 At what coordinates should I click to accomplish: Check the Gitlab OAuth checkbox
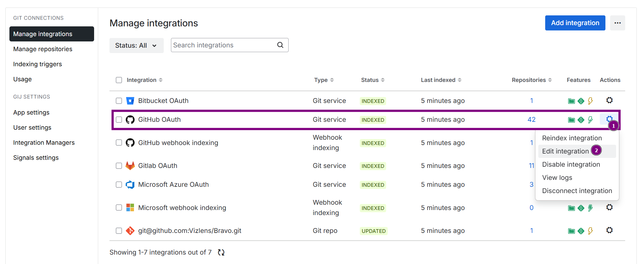coord(119,166)
